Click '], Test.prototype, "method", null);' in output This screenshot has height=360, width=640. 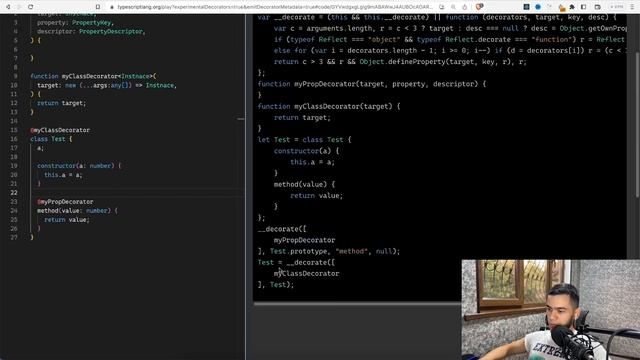[x=329, y=252]
